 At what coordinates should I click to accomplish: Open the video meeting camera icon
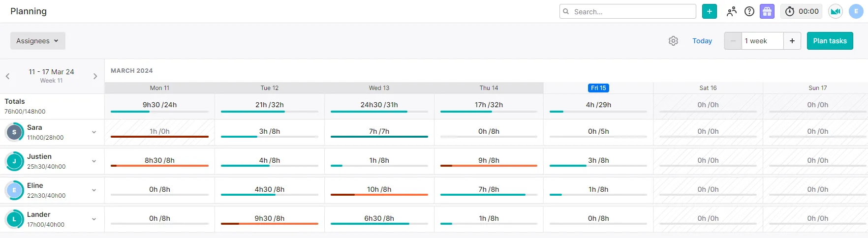tap(836, 11)
